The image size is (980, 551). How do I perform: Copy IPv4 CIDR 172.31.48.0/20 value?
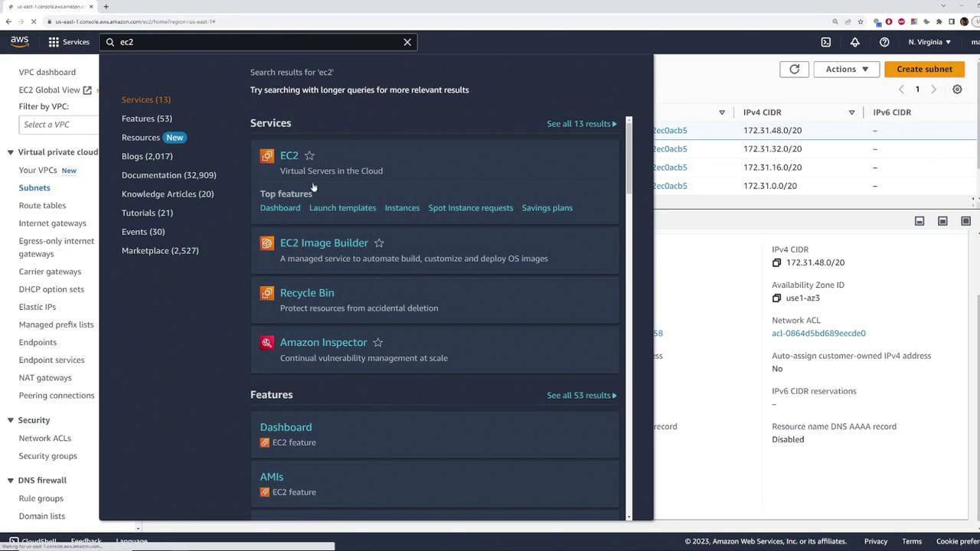pyautogui.click(x=776, y=262)
